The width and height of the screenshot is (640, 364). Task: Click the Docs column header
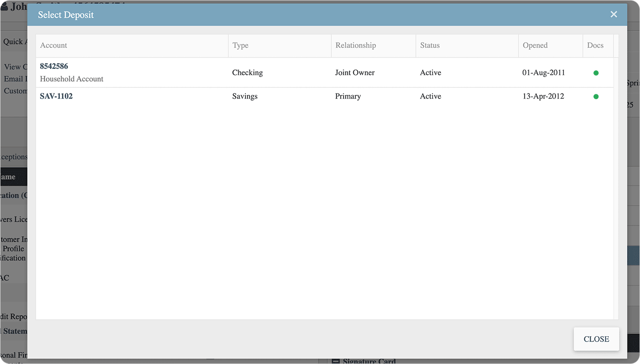pyautogui.click(x=595, y=45)
